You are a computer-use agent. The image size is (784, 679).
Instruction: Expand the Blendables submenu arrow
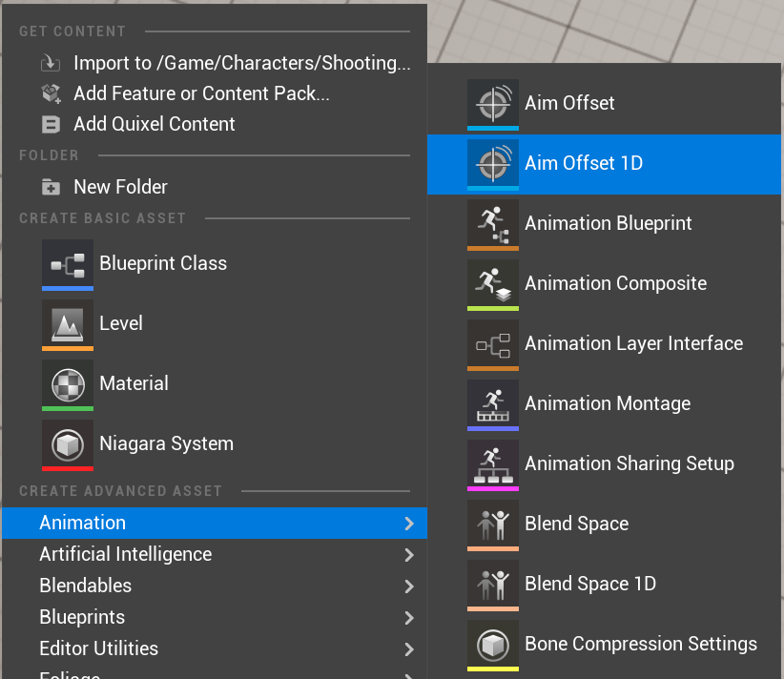[x=409, y=586]
